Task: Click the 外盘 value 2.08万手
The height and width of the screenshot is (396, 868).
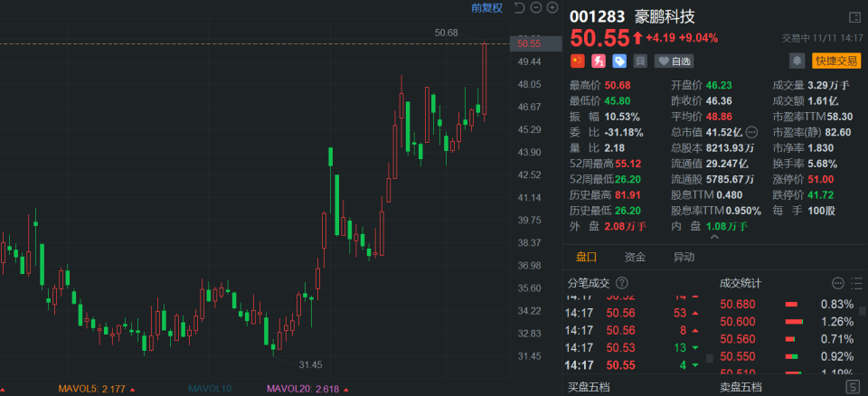Action: pyautogui.click(x=625, y=226)
